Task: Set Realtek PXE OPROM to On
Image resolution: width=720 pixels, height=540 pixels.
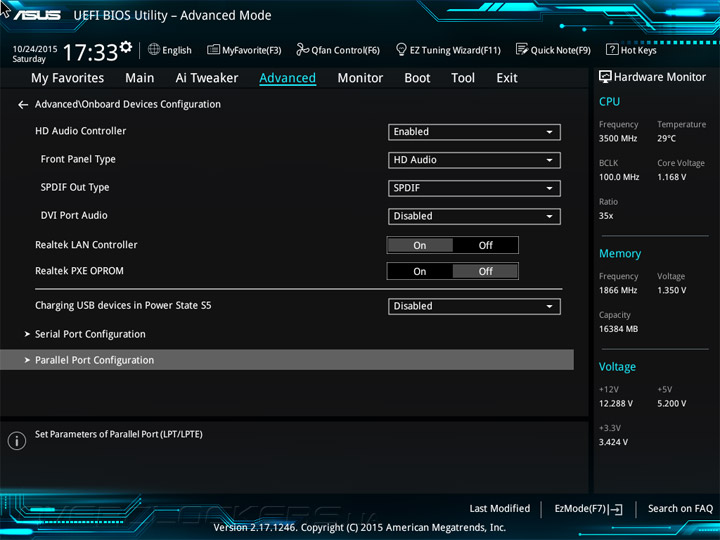Action: [x=420, y=271]
